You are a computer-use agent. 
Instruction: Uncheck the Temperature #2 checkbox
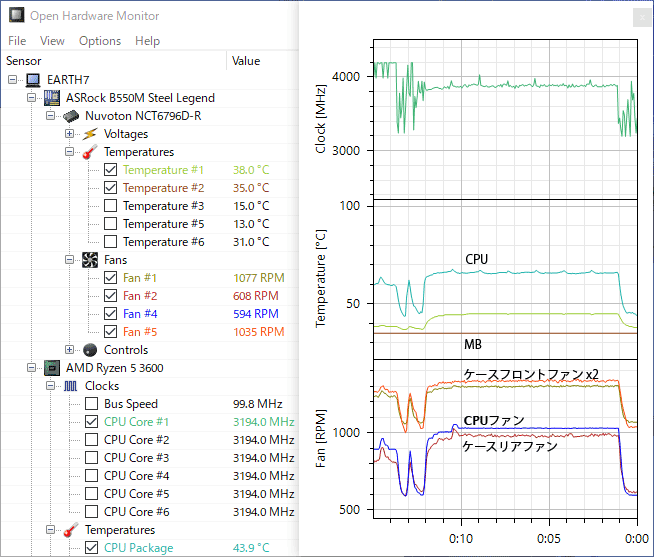111,188
